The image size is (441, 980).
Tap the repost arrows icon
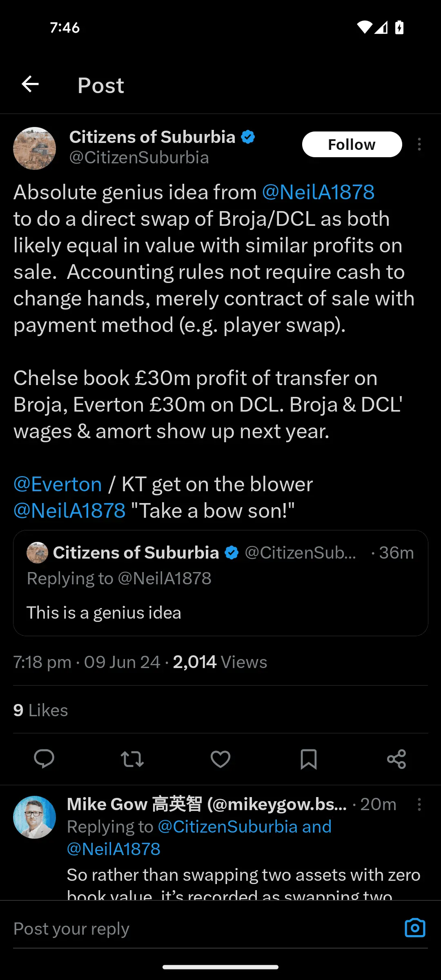[x=132, y=759]
